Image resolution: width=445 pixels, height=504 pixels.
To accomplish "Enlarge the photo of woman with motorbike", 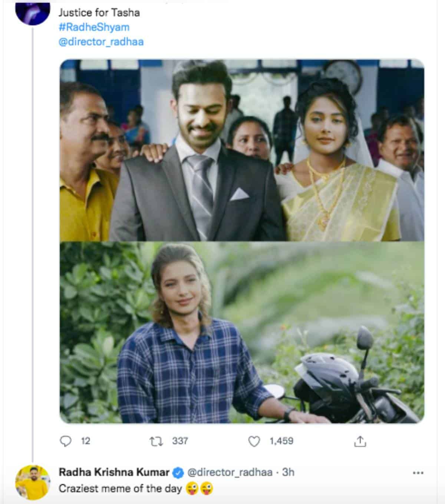I will pyautogui.click(x=242, y=332).
